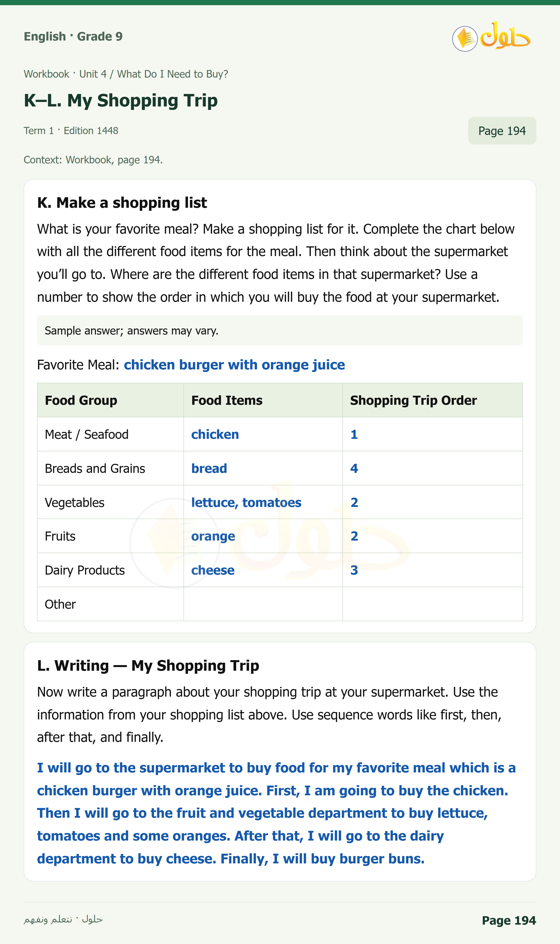Click the Favorite Meal answer text
Image resolution: width=560 pixels, height=944 pixels.
tap(234, 365)
